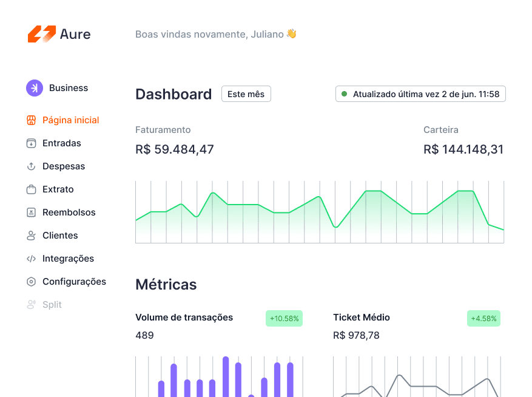Toggle the +10.58% growth badge
532x397 pixels.
coord(284,318)
